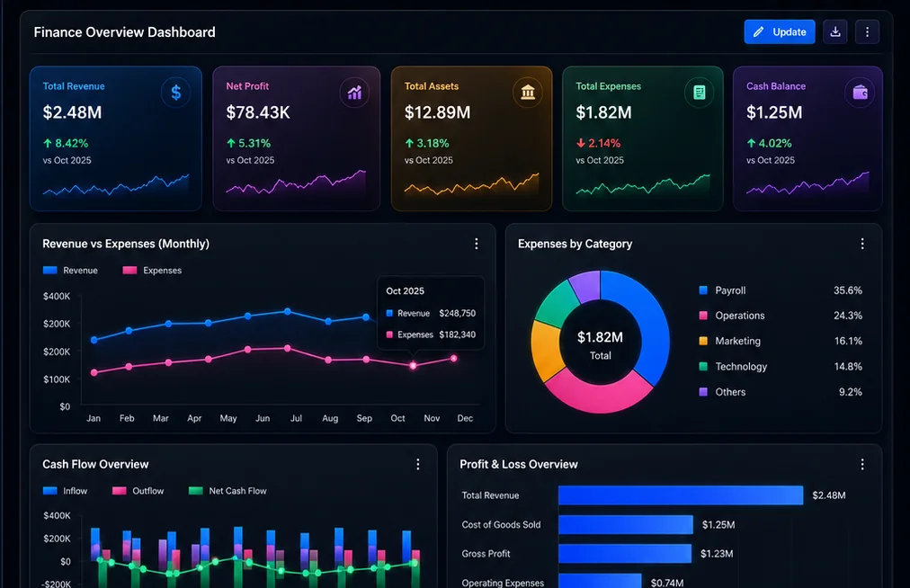Click the dollar icon on Total Revenue card

176,93
